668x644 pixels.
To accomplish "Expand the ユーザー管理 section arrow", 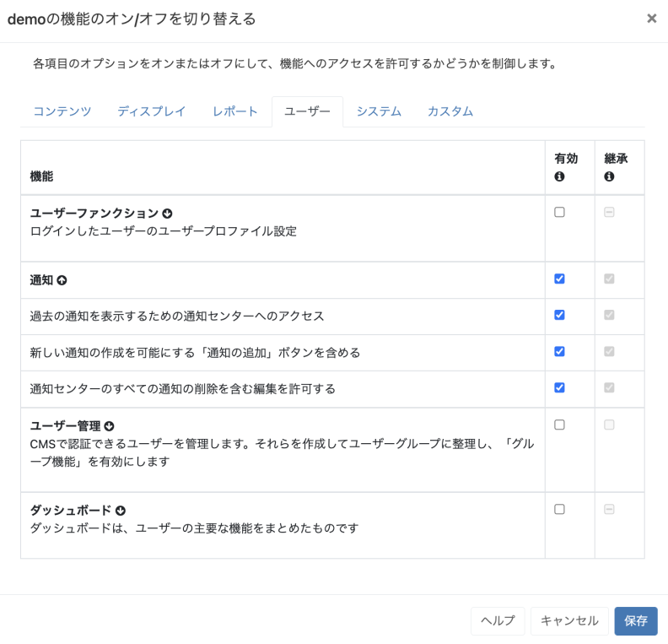I will pyautogui.click(x=109, y=426).
